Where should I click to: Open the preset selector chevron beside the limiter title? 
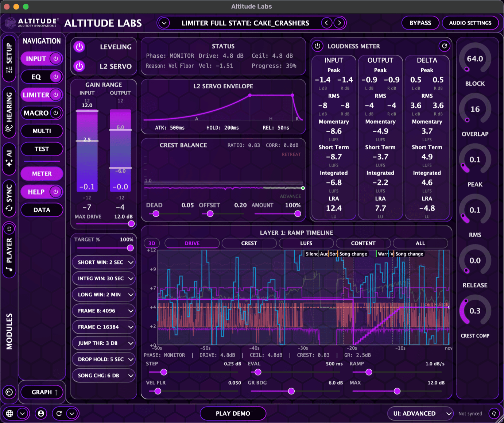[164, 23]
